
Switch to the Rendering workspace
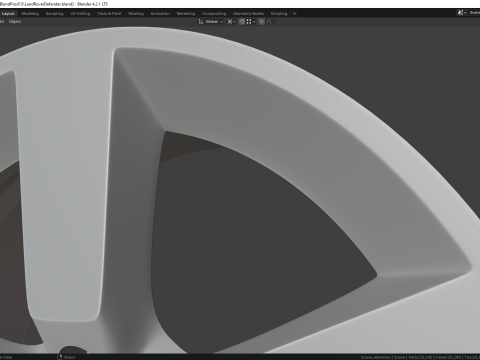186,14
